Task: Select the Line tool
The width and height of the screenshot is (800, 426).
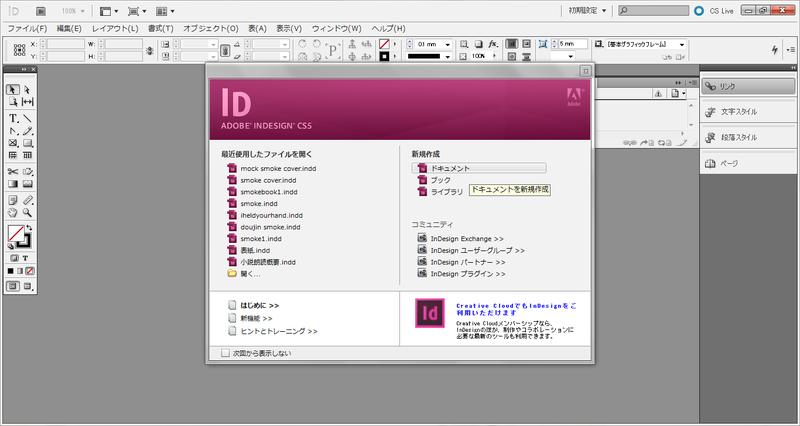Action: [28, 118]
